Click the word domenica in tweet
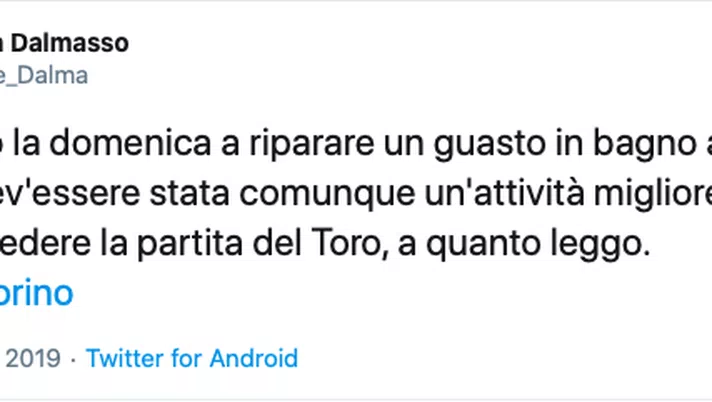Image resolution: width=712 pixels, height=402 pixels. coord(130,143)
